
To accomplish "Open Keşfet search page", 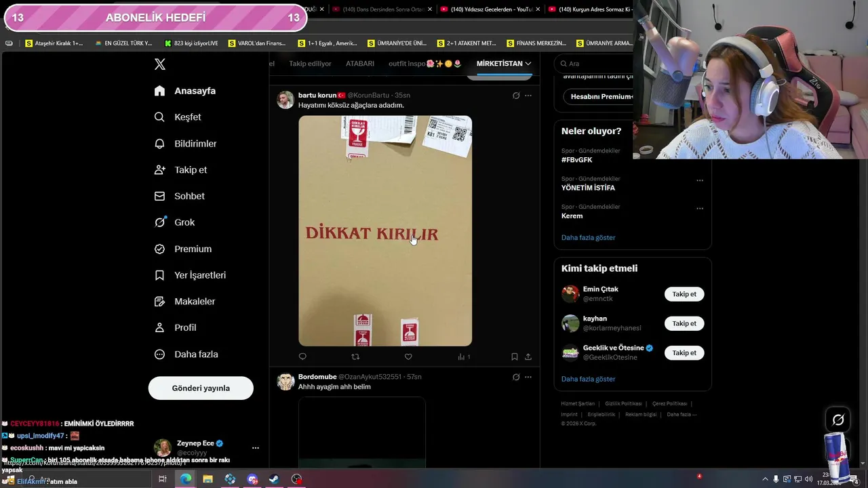I will [x=178, y=117].
